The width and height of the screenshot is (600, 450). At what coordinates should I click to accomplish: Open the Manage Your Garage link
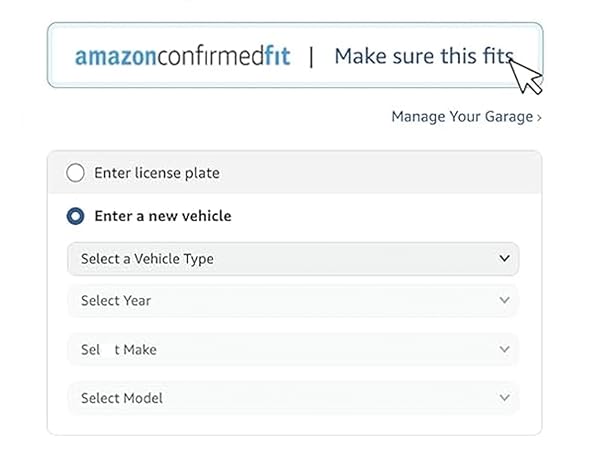(462, 117)
